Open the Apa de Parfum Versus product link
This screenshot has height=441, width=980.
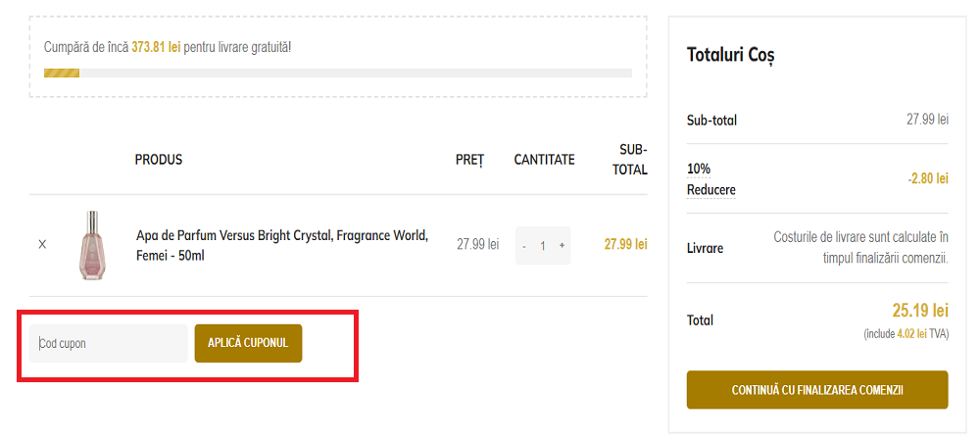282,245
